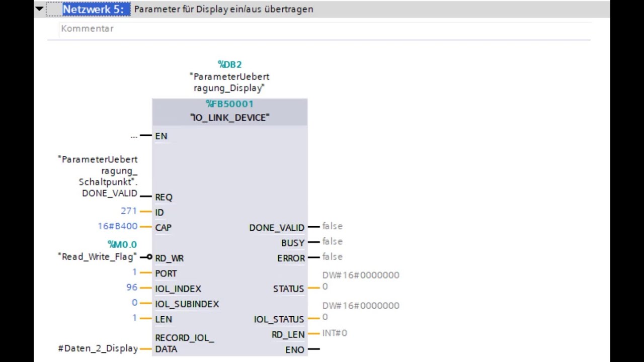Viewport: 644px width, 362px height.
Task: Click the IOL_INDEX parameter label
Action: [x=178, y=289]
